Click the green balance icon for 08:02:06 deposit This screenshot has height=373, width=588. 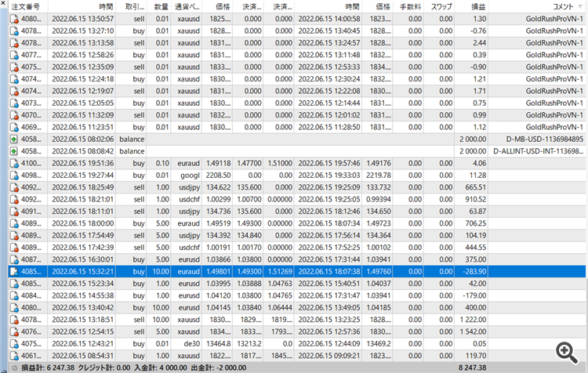pyautogui.click(x=14, y=139)
